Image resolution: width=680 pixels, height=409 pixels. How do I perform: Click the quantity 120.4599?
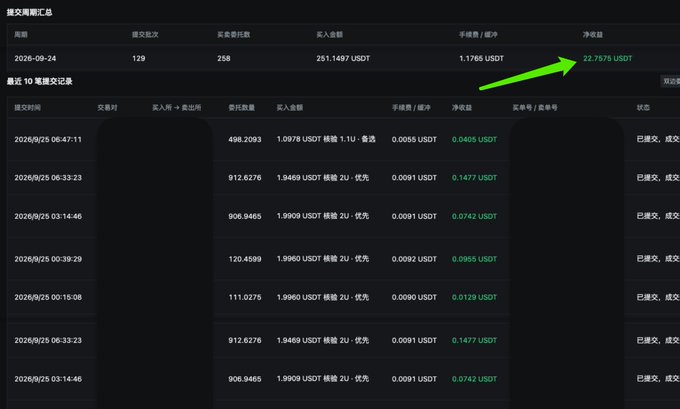click(x=245, y=259)
